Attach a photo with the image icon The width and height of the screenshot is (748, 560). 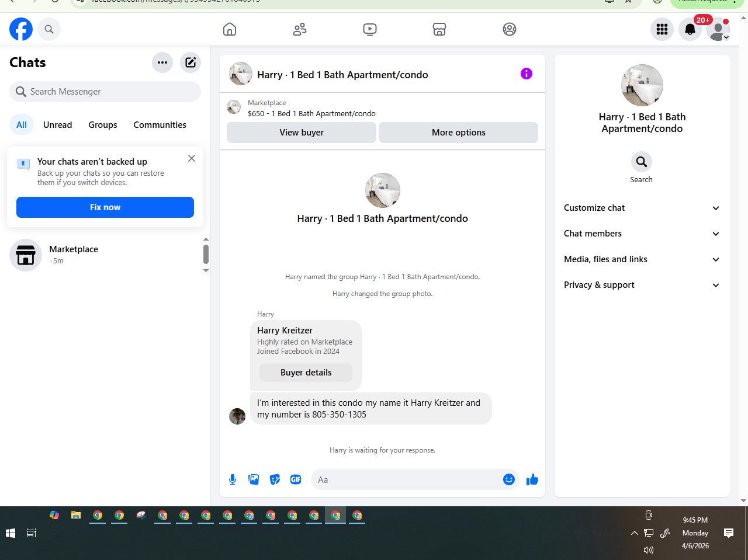coord(254,479)
